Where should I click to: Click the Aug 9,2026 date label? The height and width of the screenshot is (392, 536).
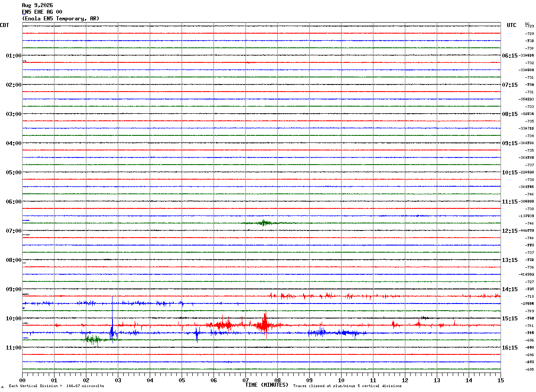click(37, 5)
